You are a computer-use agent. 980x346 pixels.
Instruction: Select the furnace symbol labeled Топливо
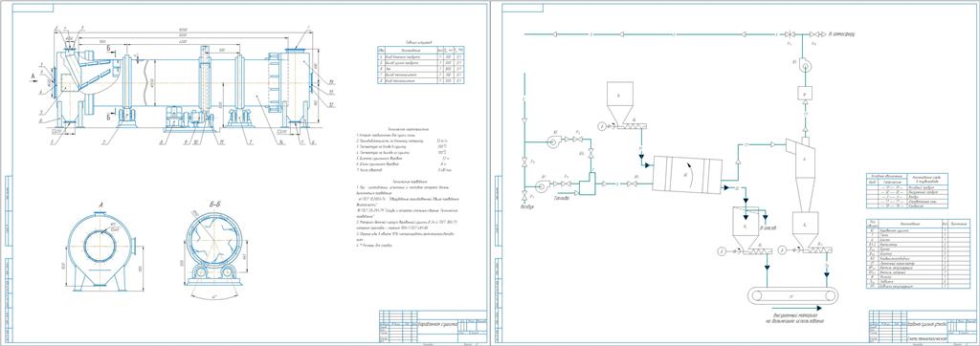(x=588, y=185)
